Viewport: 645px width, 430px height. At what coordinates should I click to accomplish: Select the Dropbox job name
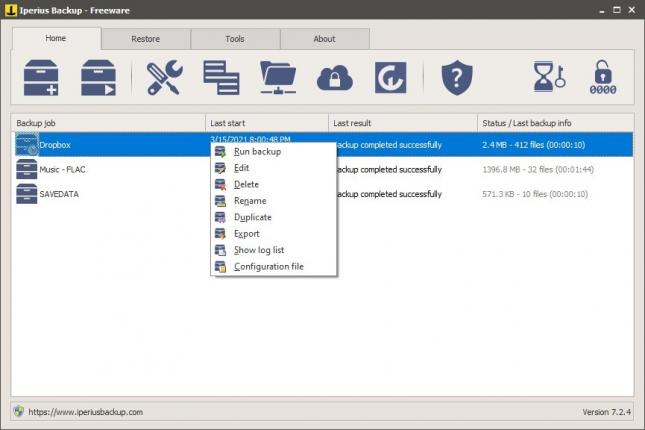click(55, 145)
